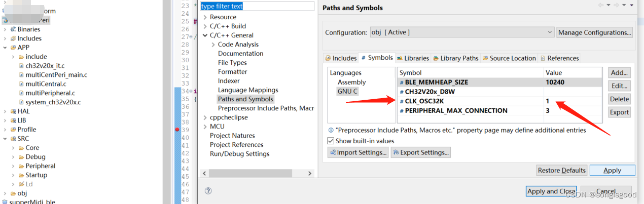Click the help question mark icon
644x204 pixels.
tap(208, 191)
